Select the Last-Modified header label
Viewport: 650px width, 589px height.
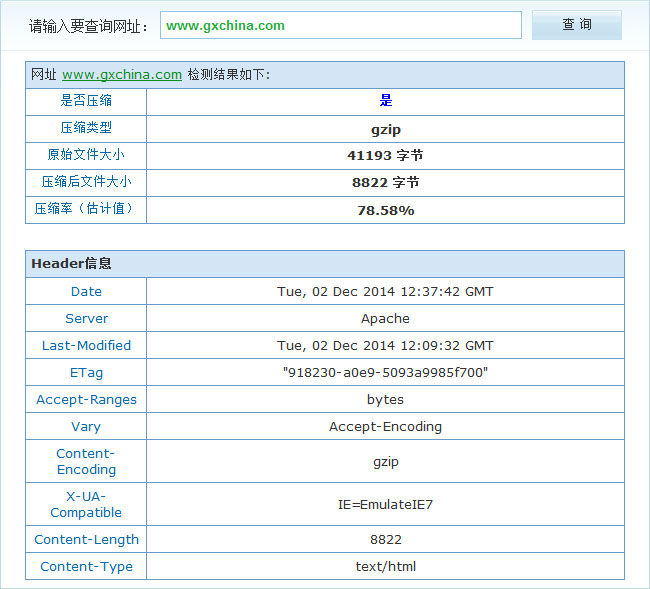click(x=86, y=345)
